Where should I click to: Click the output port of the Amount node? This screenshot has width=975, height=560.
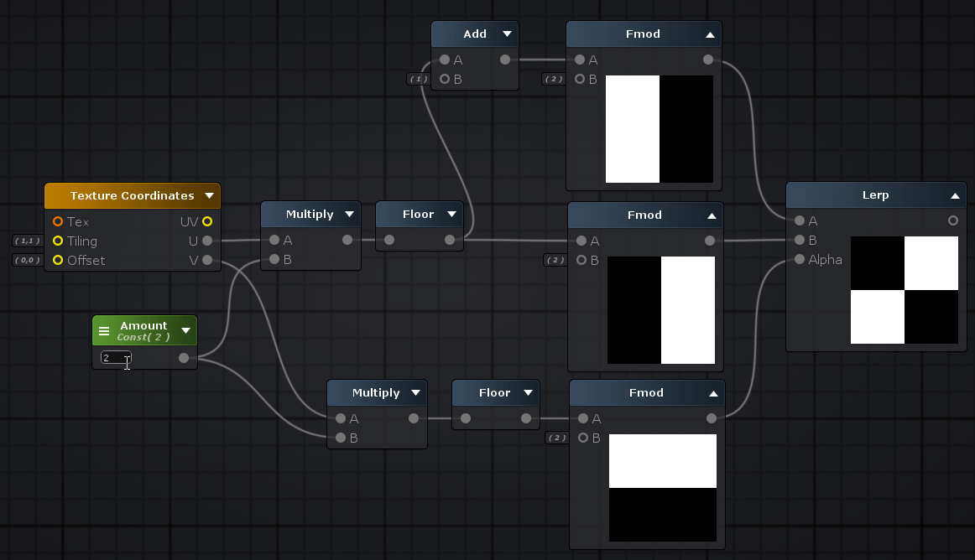(x=183, y=357)
